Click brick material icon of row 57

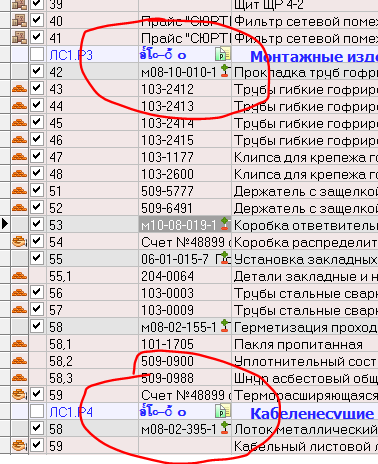pos(19,310)
